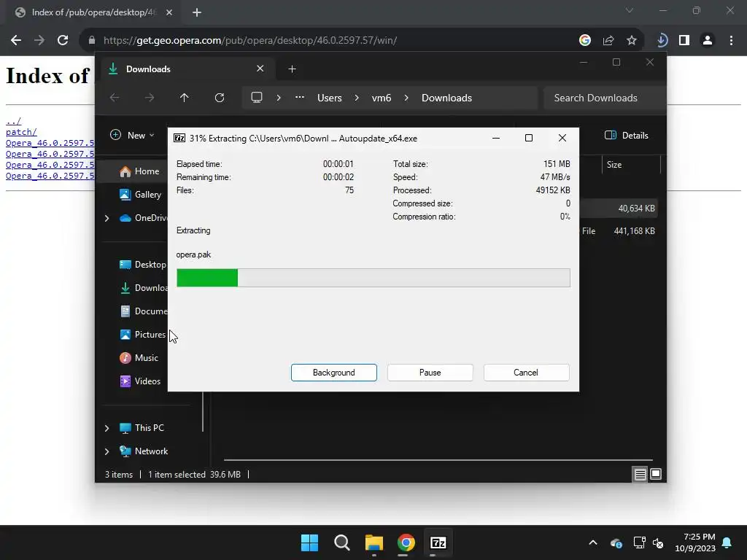Go up one folder in Explorer

pos(185,98)
